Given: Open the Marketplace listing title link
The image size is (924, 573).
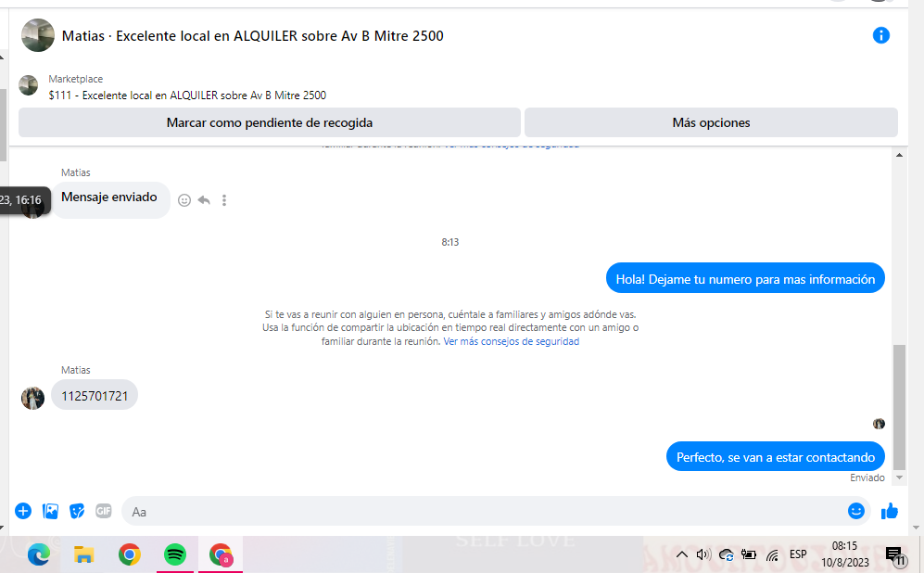Looking at the screenshot, I should tap(187, 95).
